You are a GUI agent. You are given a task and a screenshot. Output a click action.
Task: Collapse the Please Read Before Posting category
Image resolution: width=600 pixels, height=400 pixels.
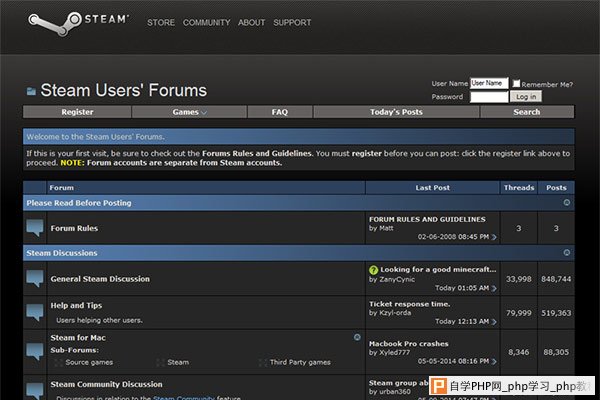(x=567, y=202)
